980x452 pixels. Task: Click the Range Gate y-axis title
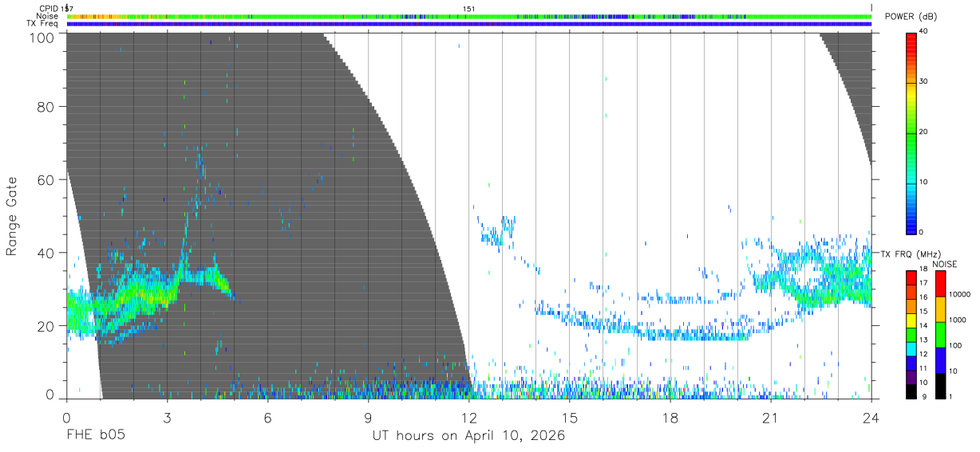click(x=13, y=216)
